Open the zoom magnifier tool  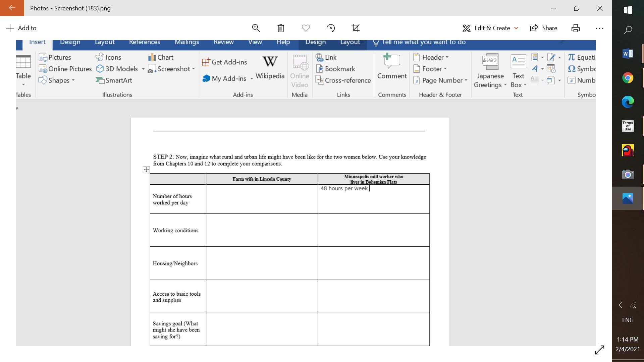tap(256, 28)
